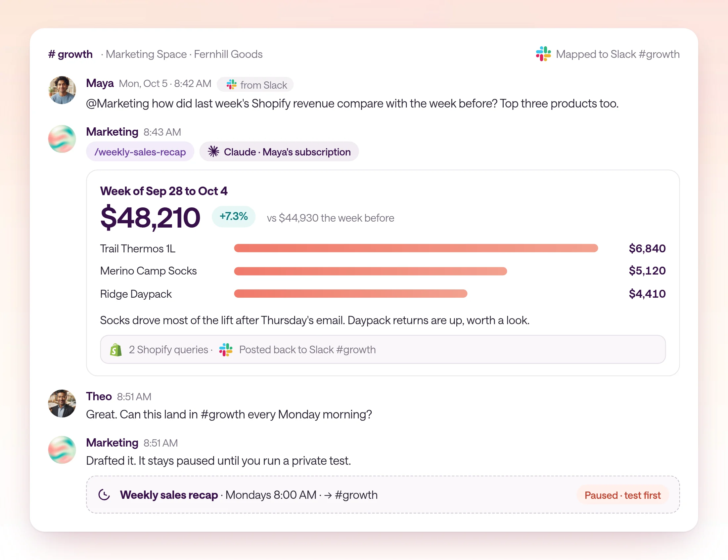Click 'Mondays 8:00 AM' in the schedule card
Screen dimensions: 728x560
click(x=271, y=495)
